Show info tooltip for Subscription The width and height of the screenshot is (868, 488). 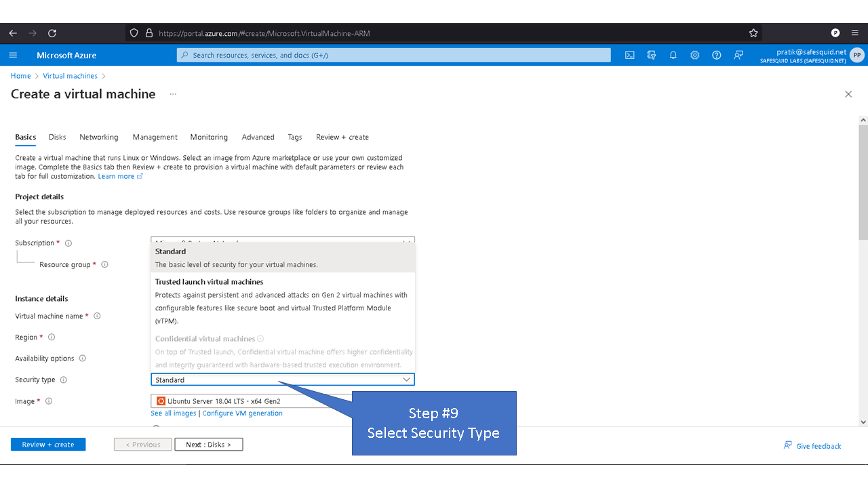tap(68, 243)
